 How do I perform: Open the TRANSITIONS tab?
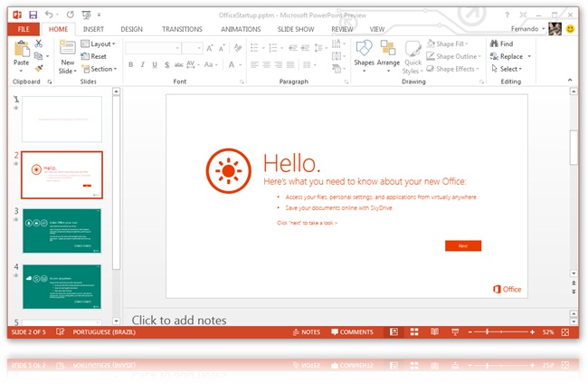pyautogui.click(x=182, y=29)
